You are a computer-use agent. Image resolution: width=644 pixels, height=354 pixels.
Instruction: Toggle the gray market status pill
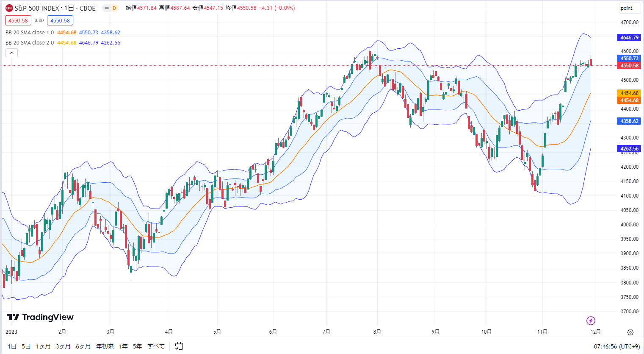[x=107, y=8]
